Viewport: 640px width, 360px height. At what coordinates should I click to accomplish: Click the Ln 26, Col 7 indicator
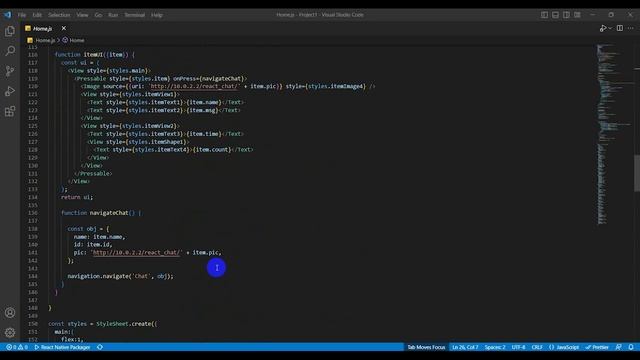(465, 347)
